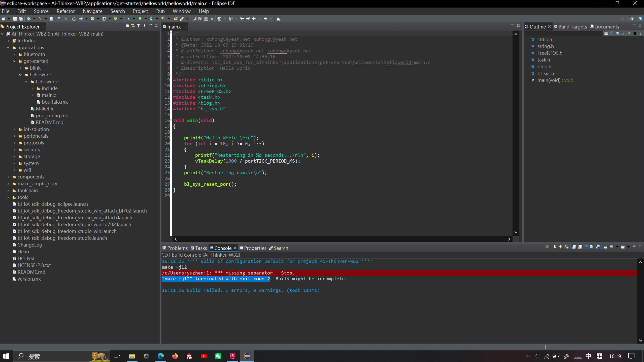Screen dimensions: 644x362
Task: Click the back navigation arrow in toolbar
Action: point(254,19)
